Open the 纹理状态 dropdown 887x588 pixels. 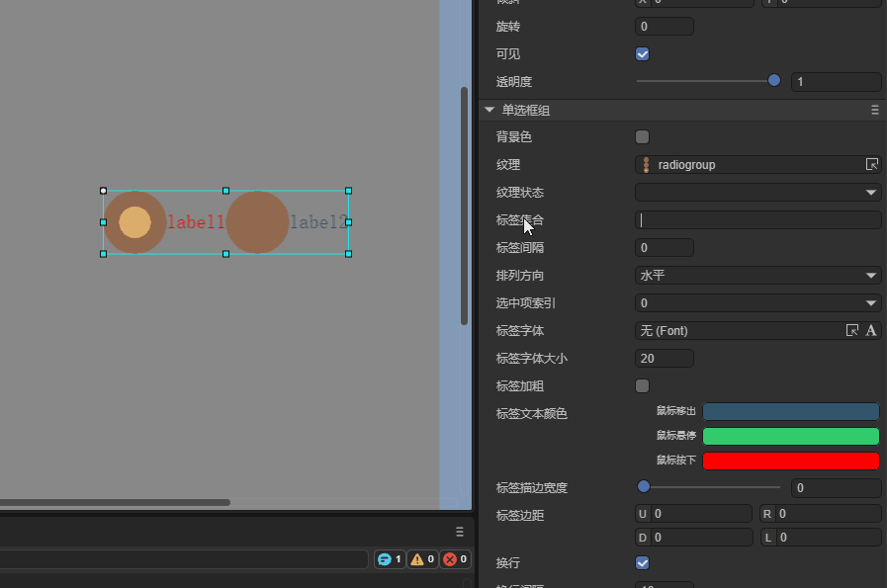click(757, 192)
